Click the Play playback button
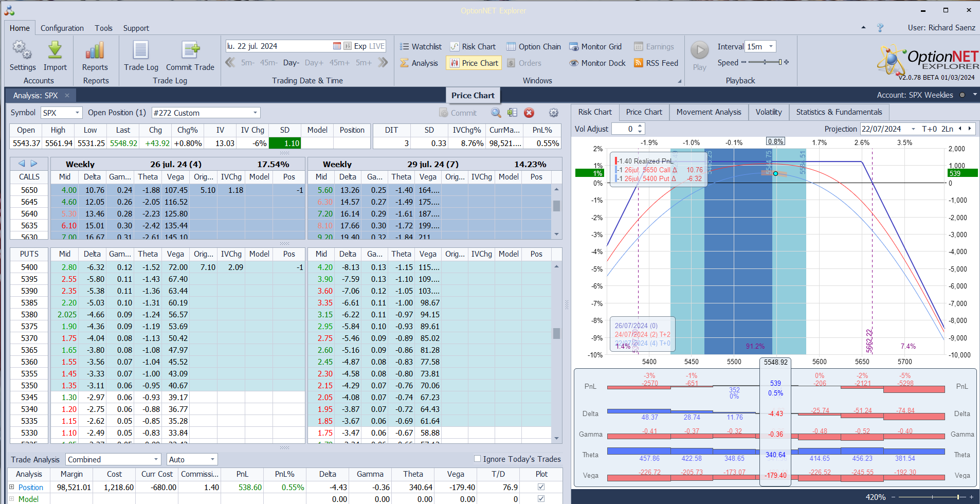This screenshot has width=980, height=504. [699, 56]
